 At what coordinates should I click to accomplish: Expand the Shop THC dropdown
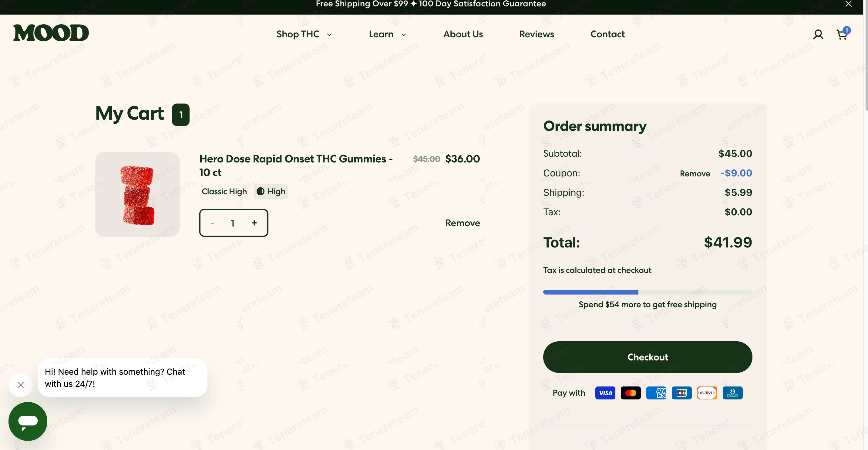[304, 34]
